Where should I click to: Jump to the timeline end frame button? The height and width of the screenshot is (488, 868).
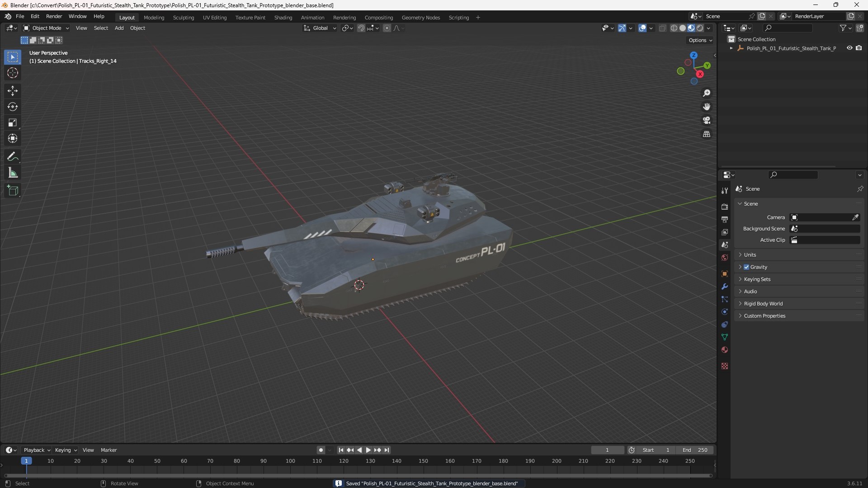click(x=387, y=450)
